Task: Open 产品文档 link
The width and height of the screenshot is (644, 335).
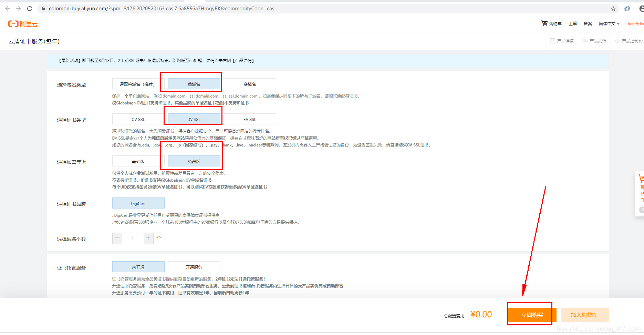Action: [x=594, y=41]
